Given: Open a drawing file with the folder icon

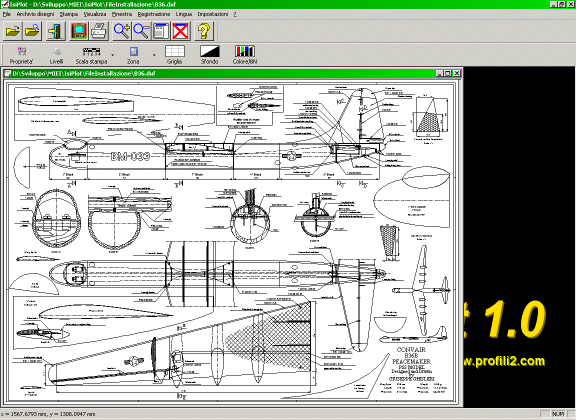Looking at the screenshot, I should pyautogui.click(x=12, y=31).
